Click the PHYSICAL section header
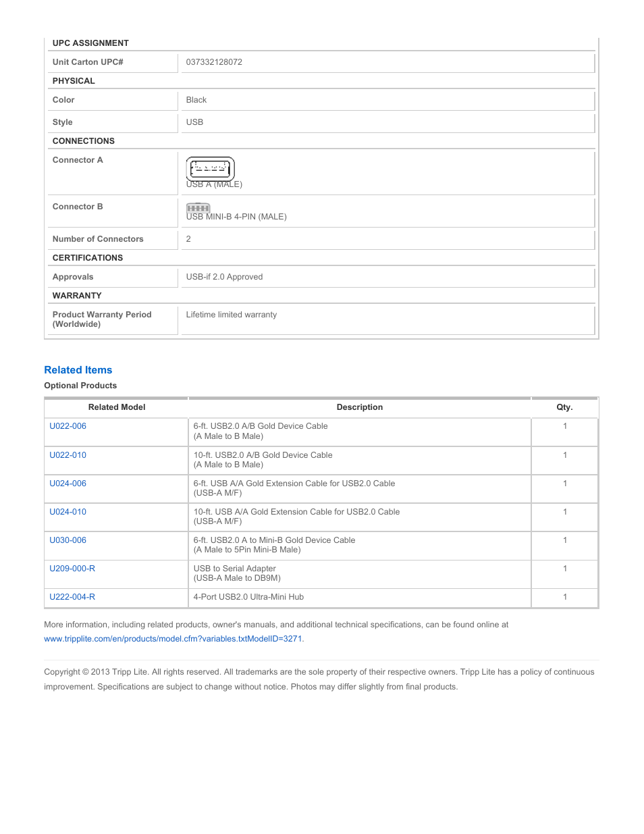 (x=74, y=81)
